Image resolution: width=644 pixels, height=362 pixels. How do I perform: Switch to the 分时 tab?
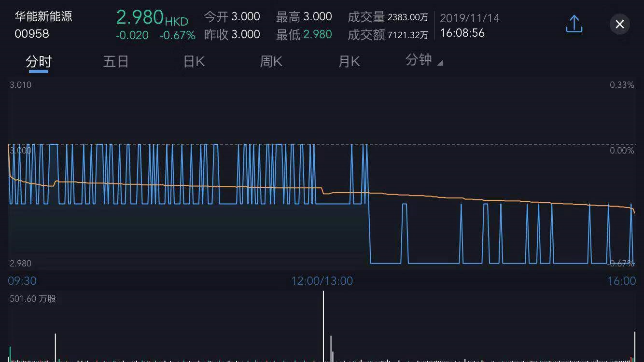click(39, 62)
